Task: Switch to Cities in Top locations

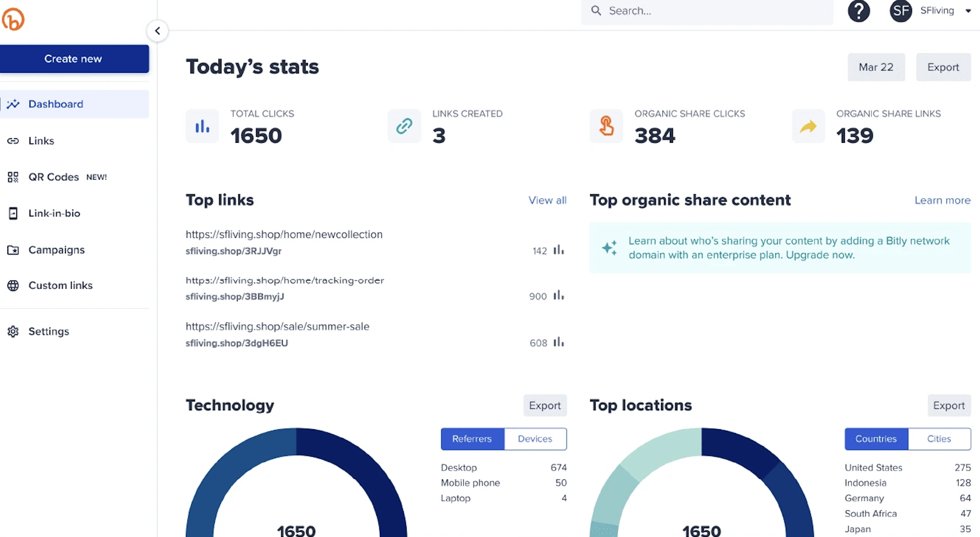Action: pyautogui.click(x=939, y=439)
